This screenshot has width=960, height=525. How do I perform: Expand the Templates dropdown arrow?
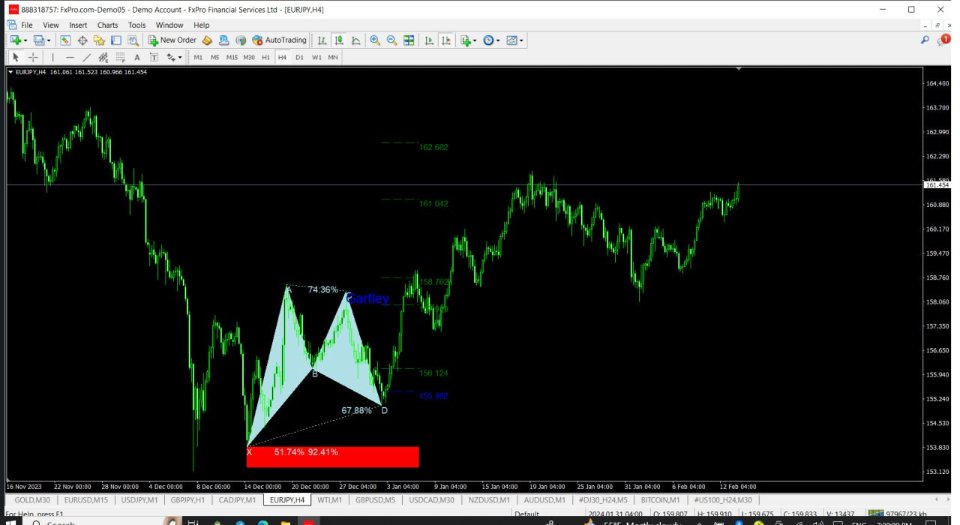tap(521, 40)
